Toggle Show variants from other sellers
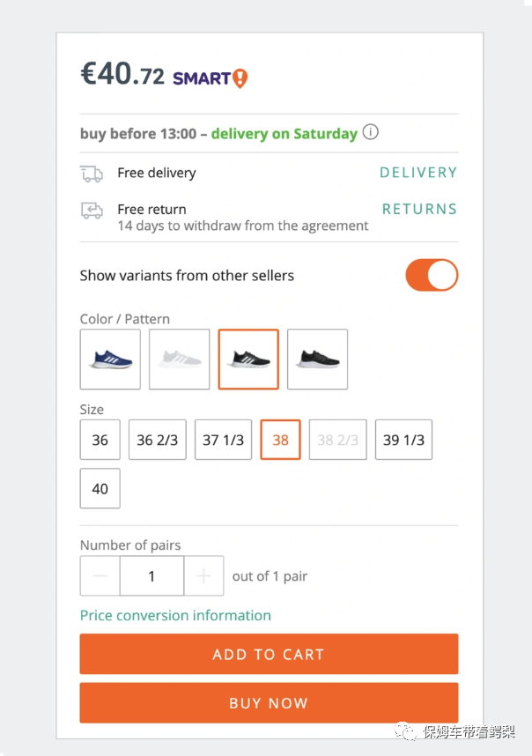Screen dimensions: 532x756 pyautogui.click(x=432, y=275)
